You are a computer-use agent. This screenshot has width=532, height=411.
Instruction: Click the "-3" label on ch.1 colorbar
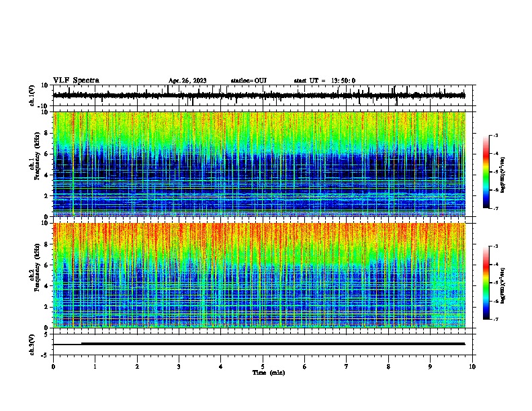click(x=496, y=136)
